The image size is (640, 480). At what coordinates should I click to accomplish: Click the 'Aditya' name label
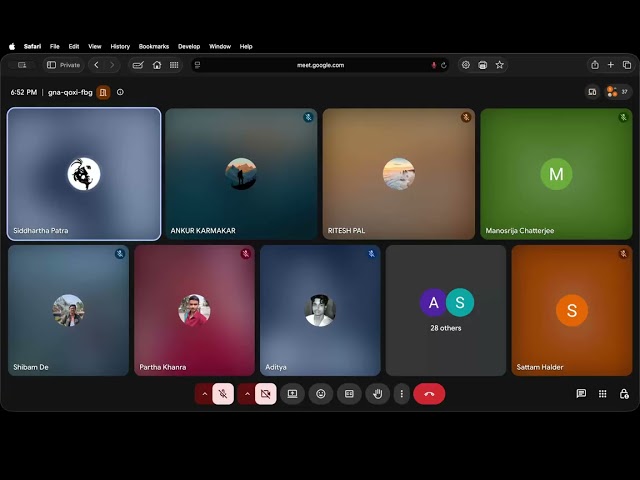click(x=276, y=367)
